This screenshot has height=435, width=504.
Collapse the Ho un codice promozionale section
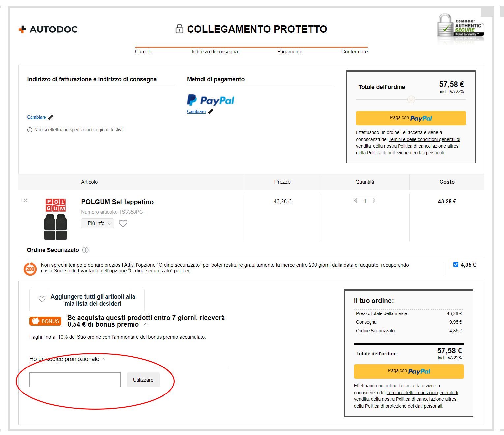(x=104, y=359)
